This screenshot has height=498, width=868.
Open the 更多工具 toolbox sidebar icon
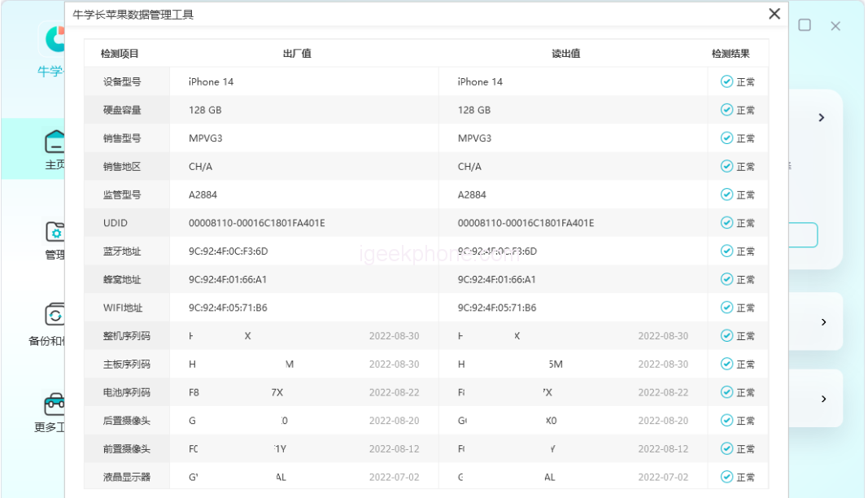pyautogui.click(x=55, y=403)
